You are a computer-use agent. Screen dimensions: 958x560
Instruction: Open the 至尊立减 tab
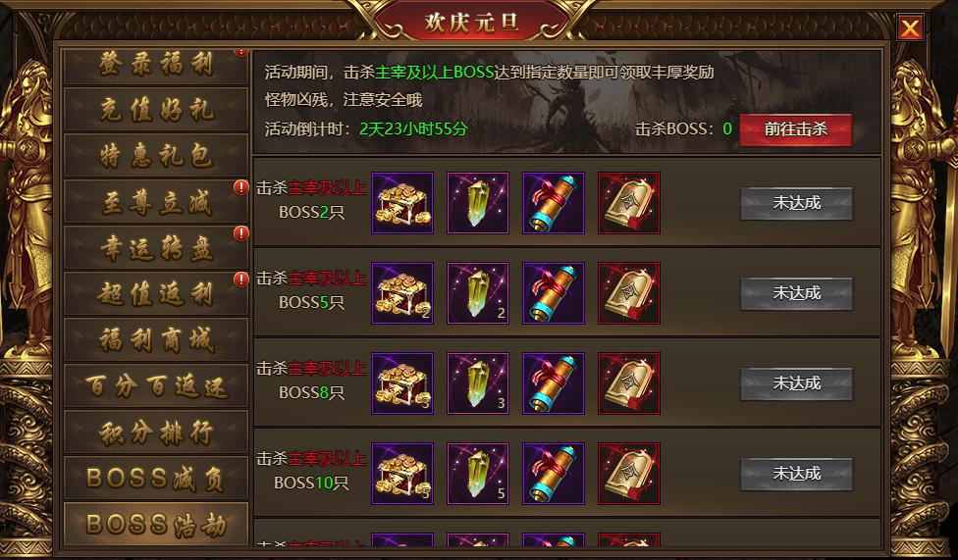point(156,202)
